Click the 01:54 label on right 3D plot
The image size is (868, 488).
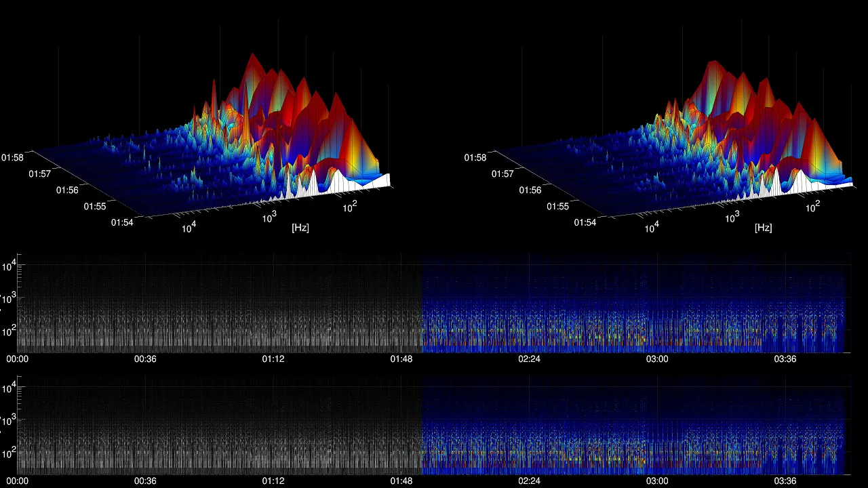586,222
